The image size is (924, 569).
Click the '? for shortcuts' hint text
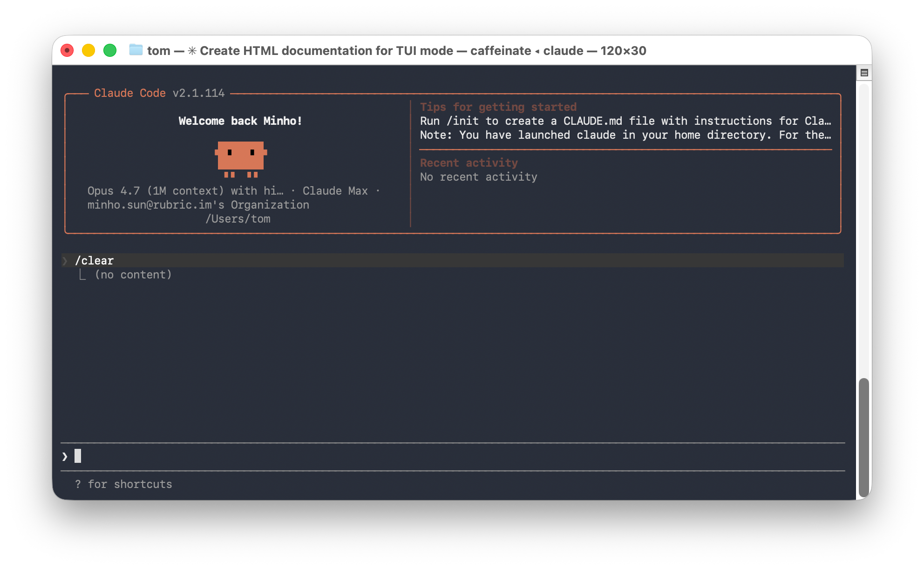pos(123,484)
